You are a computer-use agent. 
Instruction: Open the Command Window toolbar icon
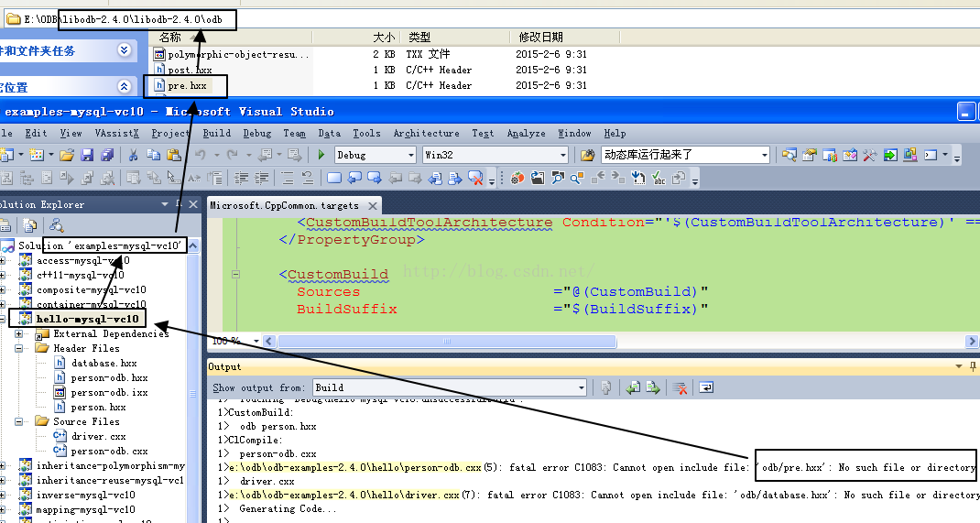(x=931, y=155)
